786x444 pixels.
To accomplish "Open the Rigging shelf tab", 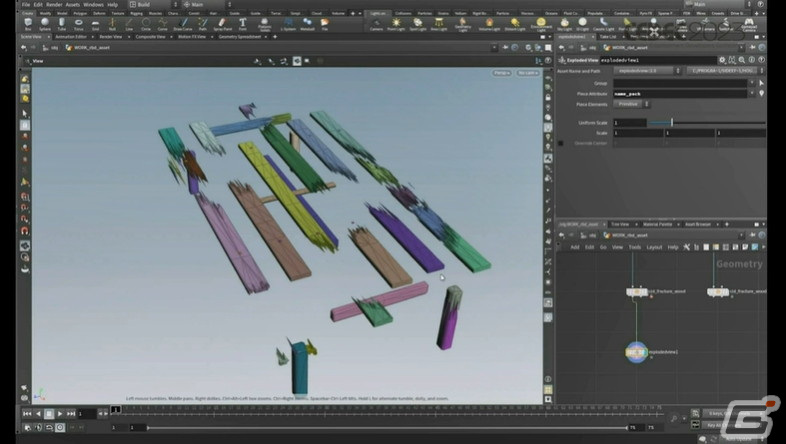I will click(136, 14).
